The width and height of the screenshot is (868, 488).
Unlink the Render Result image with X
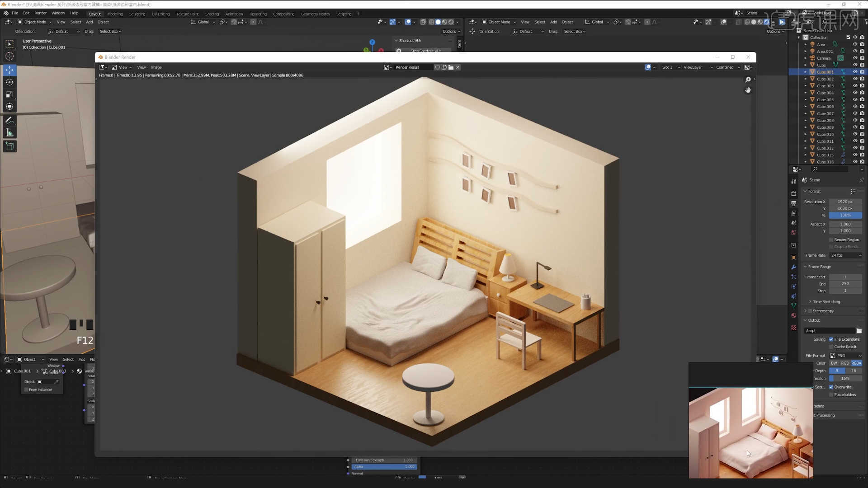point(458,67)
